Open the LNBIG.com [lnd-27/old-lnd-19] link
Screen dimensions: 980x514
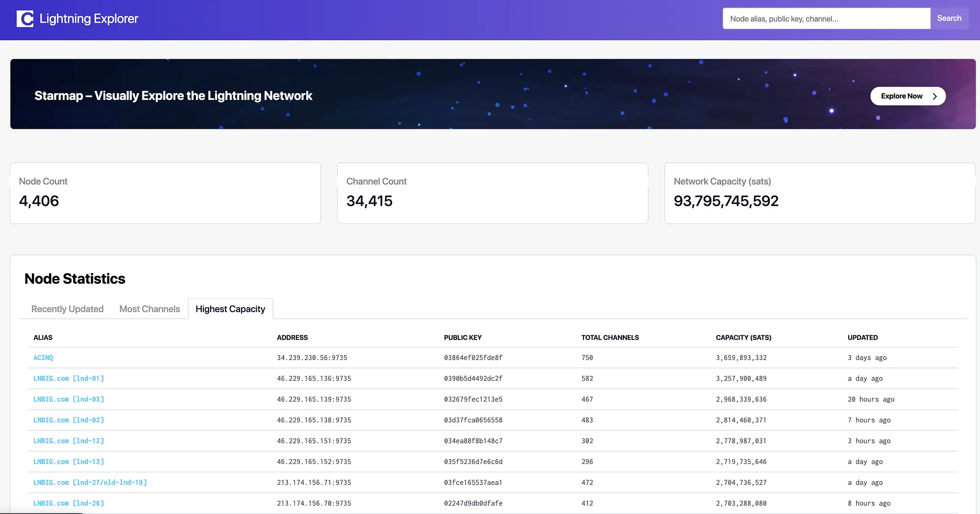coord(90,483)
